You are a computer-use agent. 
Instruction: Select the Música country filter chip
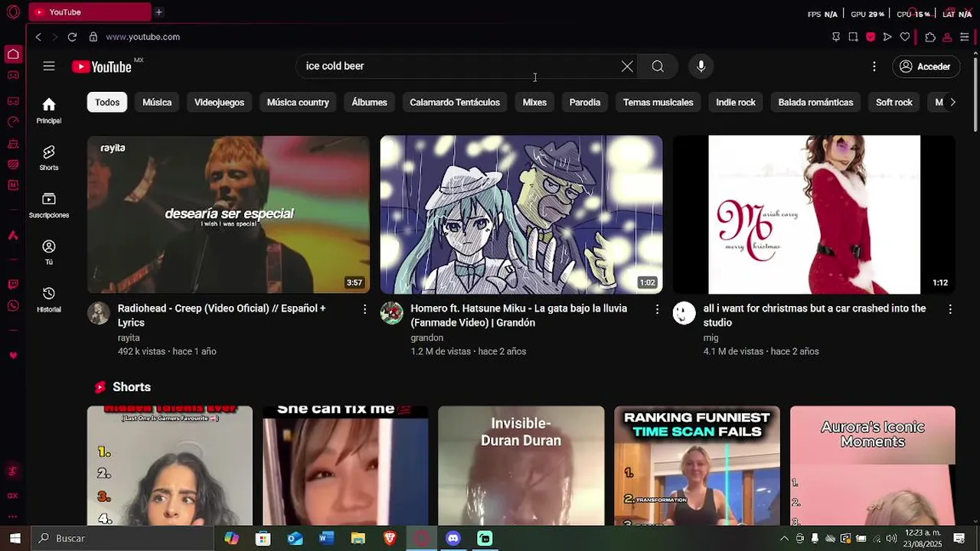(298, 103)
